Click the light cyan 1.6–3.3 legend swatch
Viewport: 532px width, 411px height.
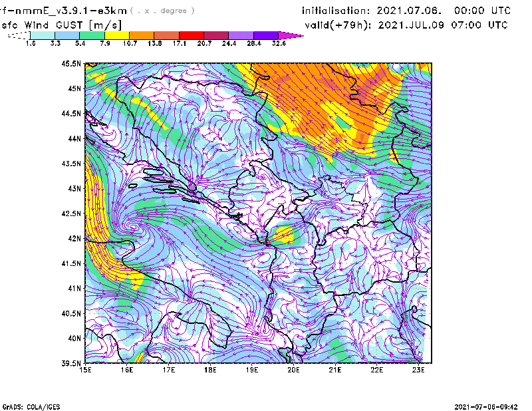[x=43, y=35]
